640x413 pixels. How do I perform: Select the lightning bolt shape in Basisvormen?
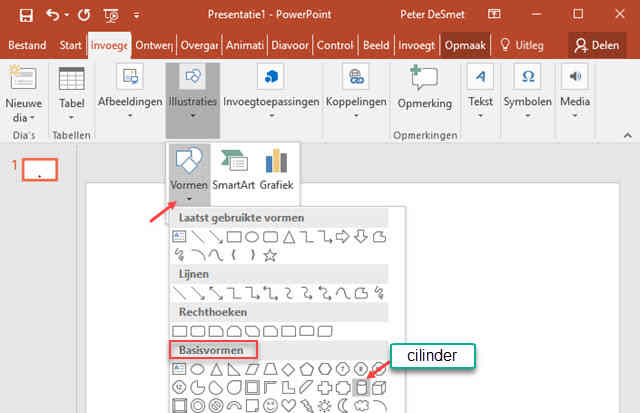click(307, 406)
